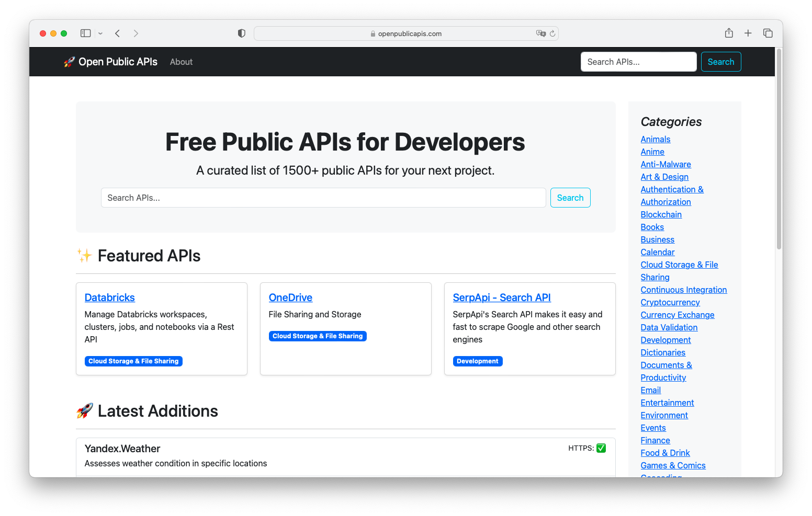The height and width of the screenshot is (516, 812).
Task: Open the Animals category
Action: tap(656, 139)
